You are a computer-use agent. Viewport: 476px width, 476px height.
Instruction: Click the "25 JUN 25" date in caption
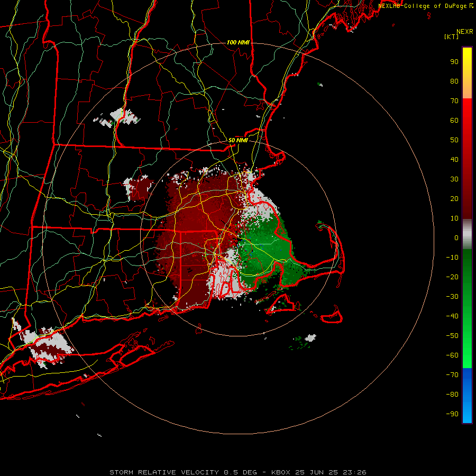[317, 472]
